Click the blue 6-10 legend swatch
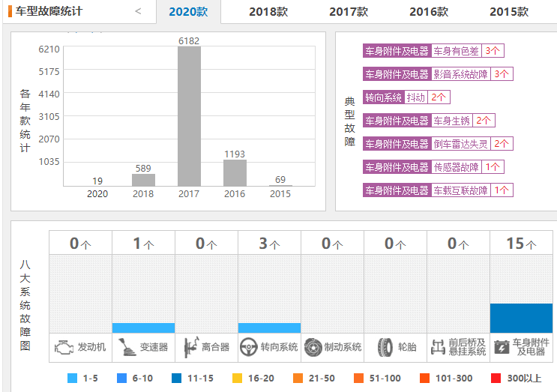This screenshot has height=392, width=557. pyautogui.click(x=121, y=379)
